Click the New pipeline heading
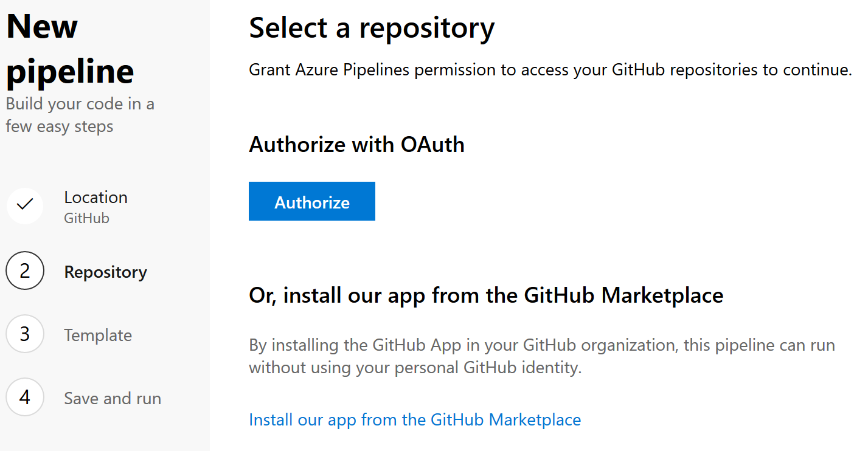Screen dimensions: 868x451 tap(69, 47)
